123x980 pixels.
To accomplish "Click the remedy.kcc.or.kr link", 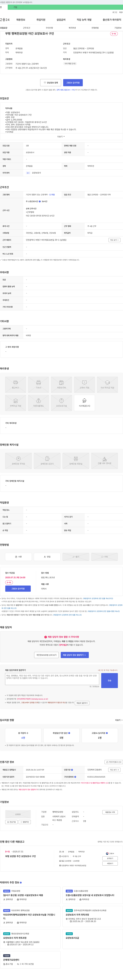I will (x=32, y=699).
